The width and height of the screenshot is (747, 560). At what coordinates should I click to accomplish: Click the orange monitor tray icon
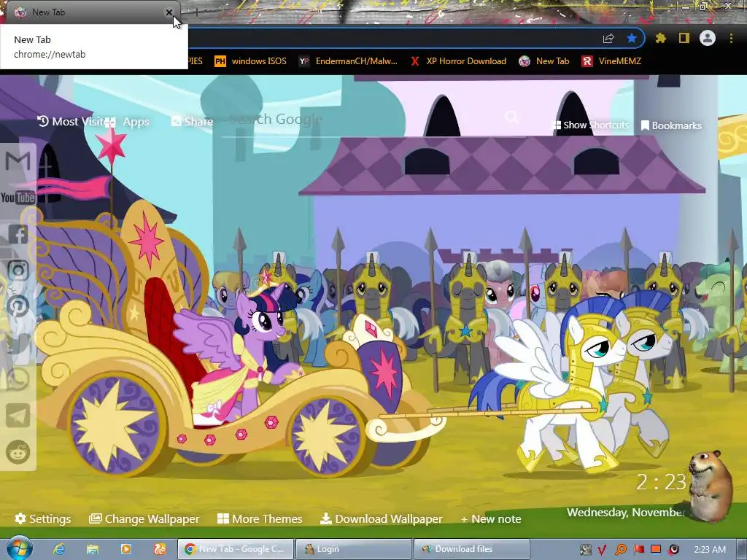click(x=656, y=549)
